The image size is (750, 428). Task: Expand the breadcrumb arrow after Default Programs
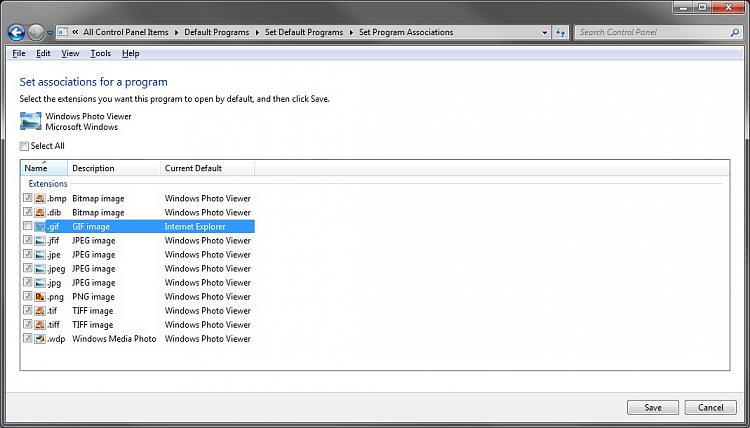tap(257, 33)
